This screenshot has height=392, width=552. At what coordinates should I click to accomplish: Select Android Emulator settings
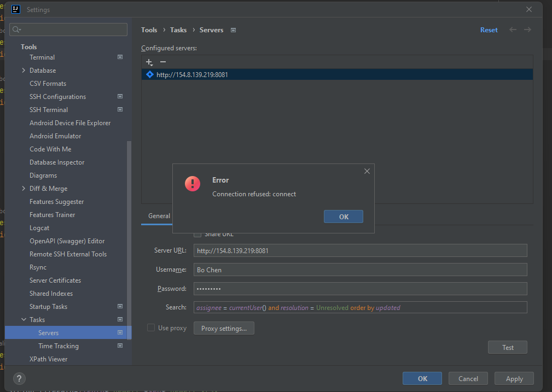(x=55, y=136)
